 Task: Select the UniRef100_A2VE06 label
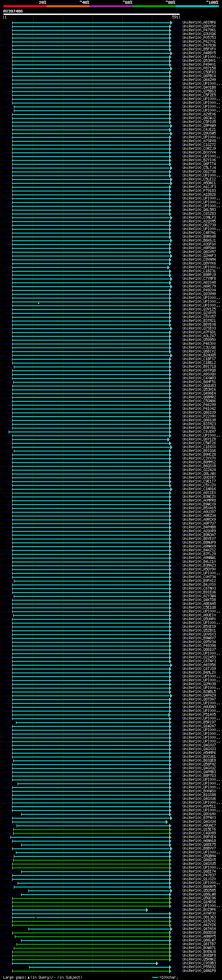199,114
